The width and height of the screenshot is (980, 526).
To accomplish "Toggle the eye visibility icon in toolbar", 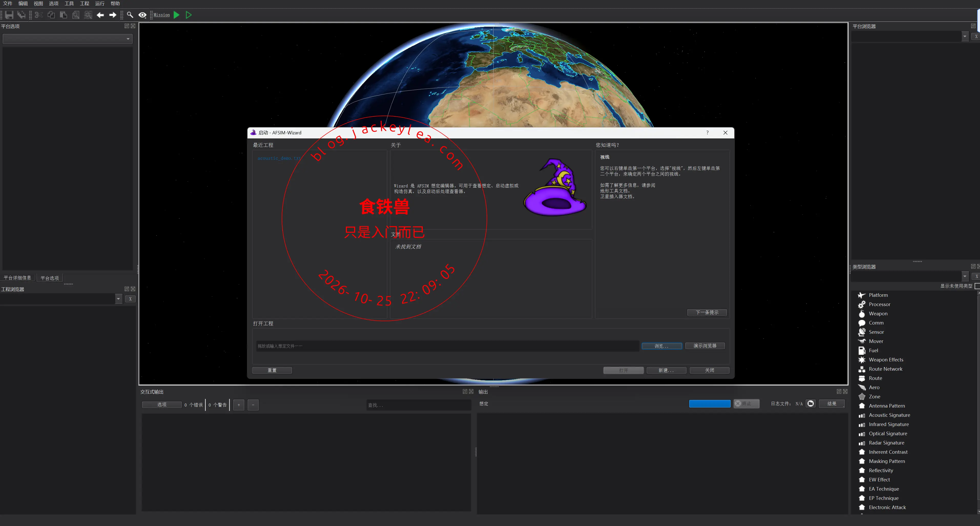I will 142,15.
